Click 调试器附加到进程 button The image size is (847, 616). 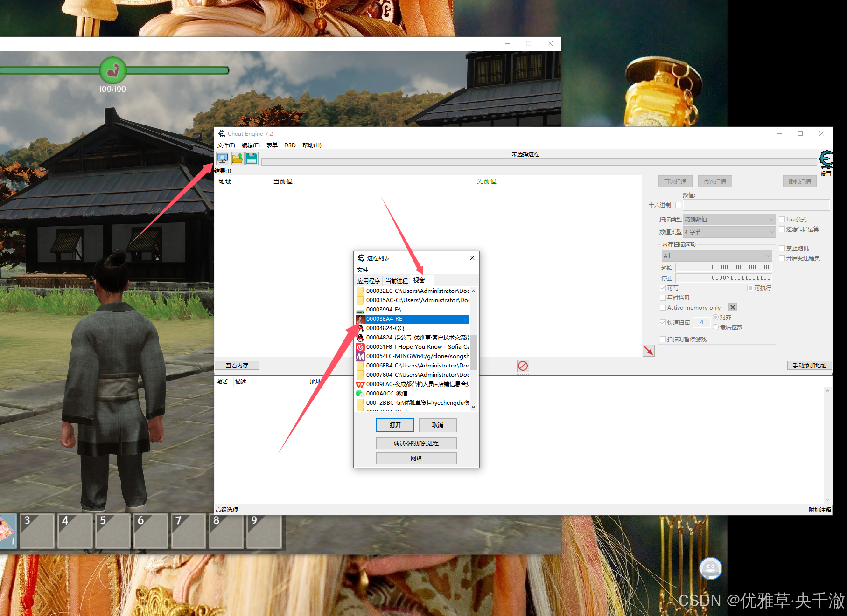pyautogui.click(x=416, y=443)
